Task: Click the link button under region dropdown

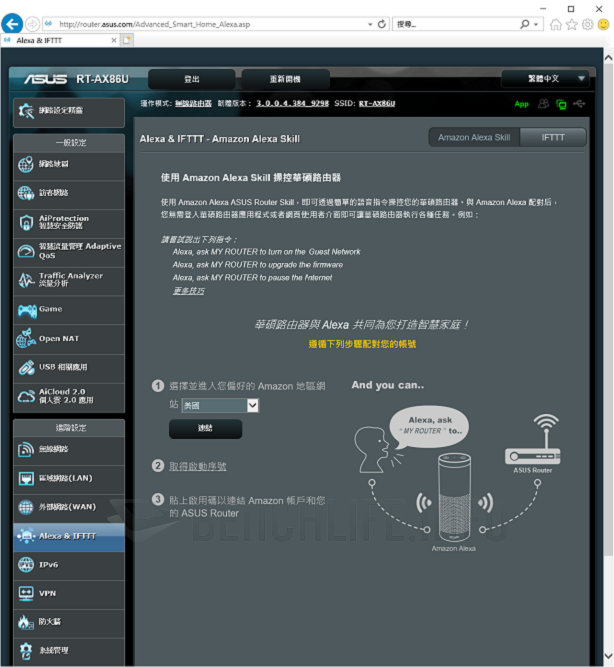Action: [206, 429]
